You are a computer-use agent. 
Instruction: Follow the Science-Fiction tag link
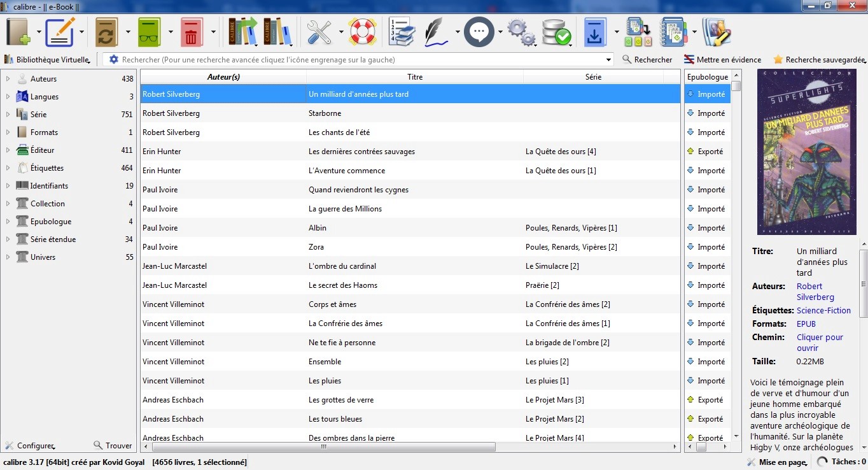pyautogui.click(x=823, y=311)
